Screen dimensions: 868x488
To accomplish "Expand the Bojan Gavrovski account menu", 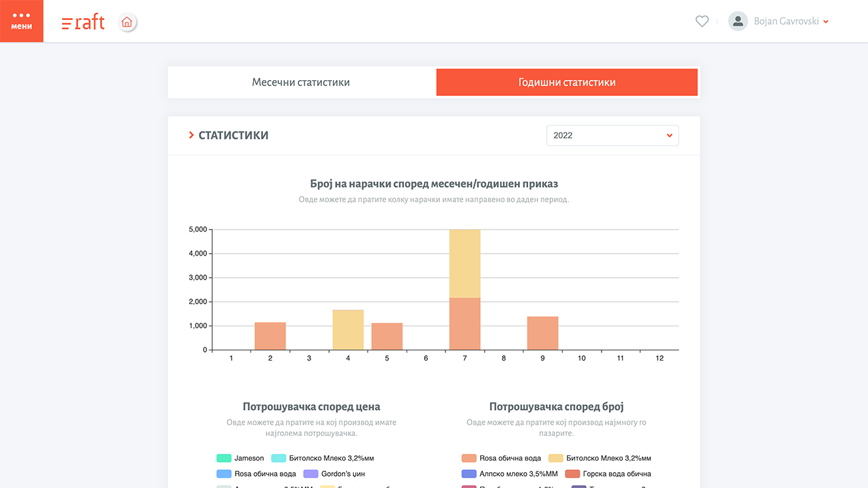I will (791, 21).
